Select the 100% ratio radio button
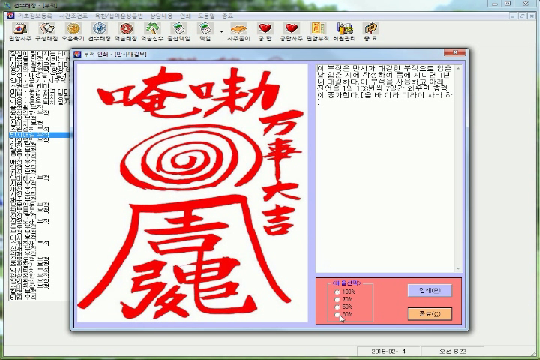Image resolution: width=540 pixels, height=360 pixels. [337, 292]
